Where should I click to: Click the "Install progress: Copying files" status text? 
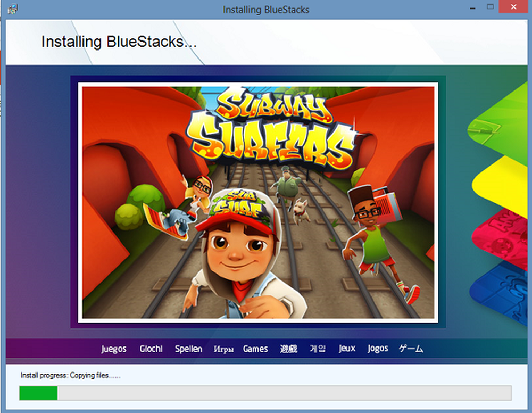71,375
